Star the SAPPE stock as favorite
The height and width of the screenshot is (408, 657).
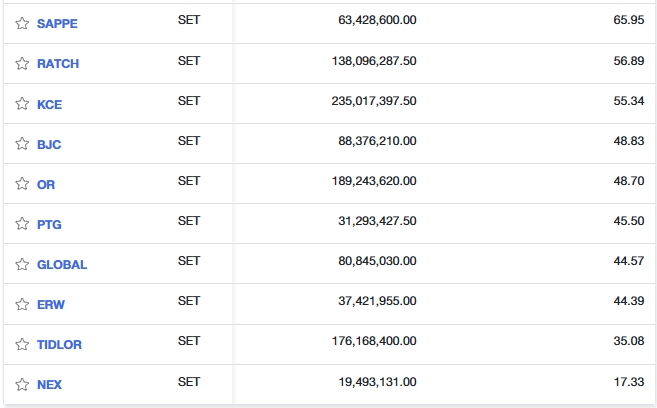[22, 23]
